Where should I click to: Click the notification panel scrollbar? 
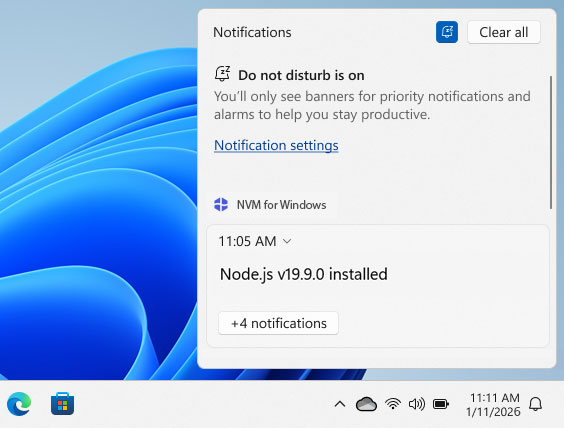(550, 142)
